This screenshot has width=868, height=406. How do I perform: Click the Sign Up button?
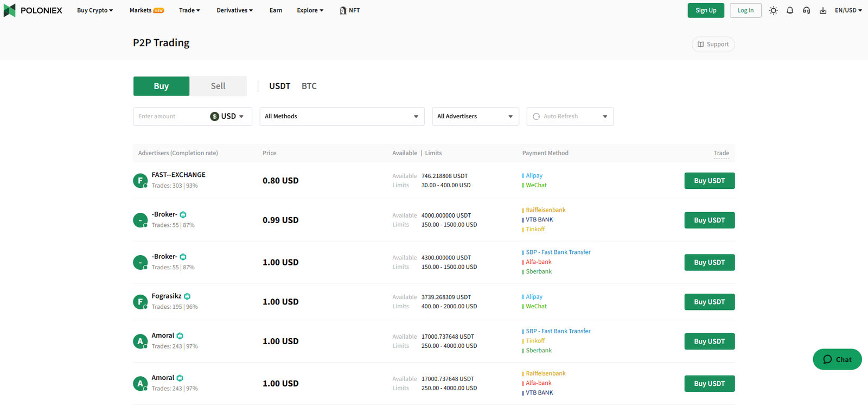point(706,10)
